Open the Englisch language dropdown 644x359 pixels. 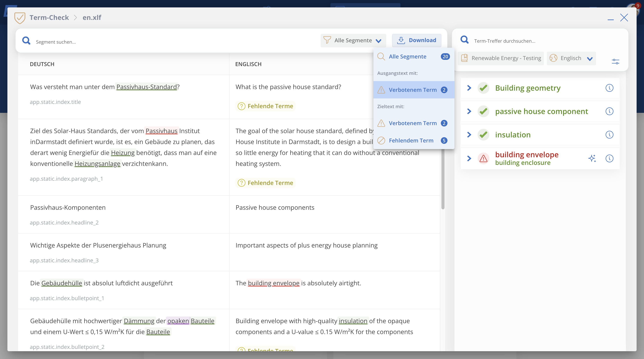click(x=571, y=58)
